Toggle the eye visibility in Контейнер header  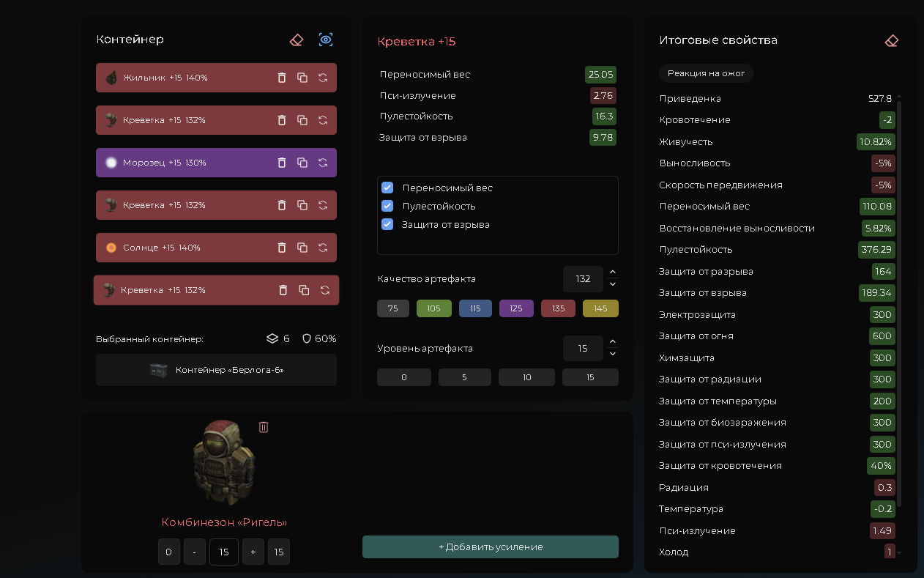(x=326, y=40)
